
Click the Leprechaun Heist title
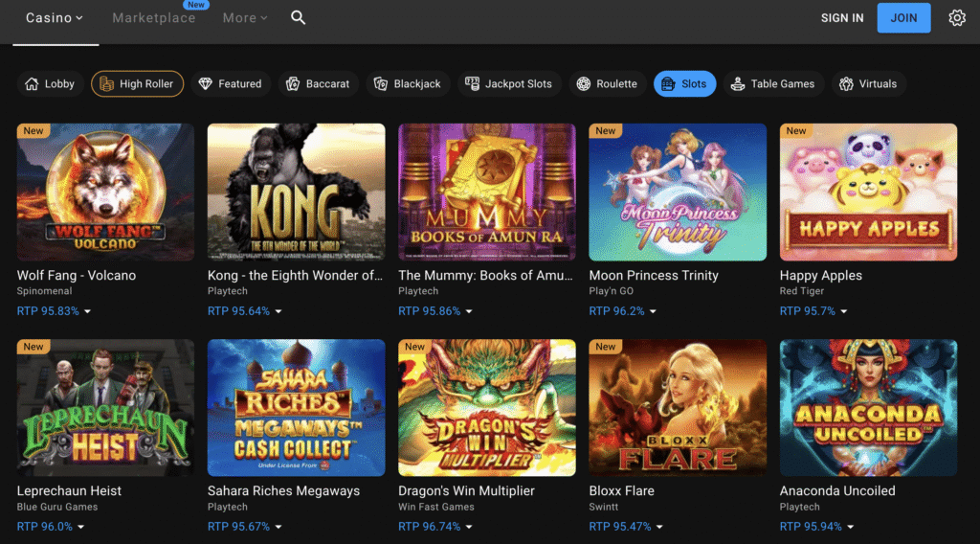click(69, 491)
